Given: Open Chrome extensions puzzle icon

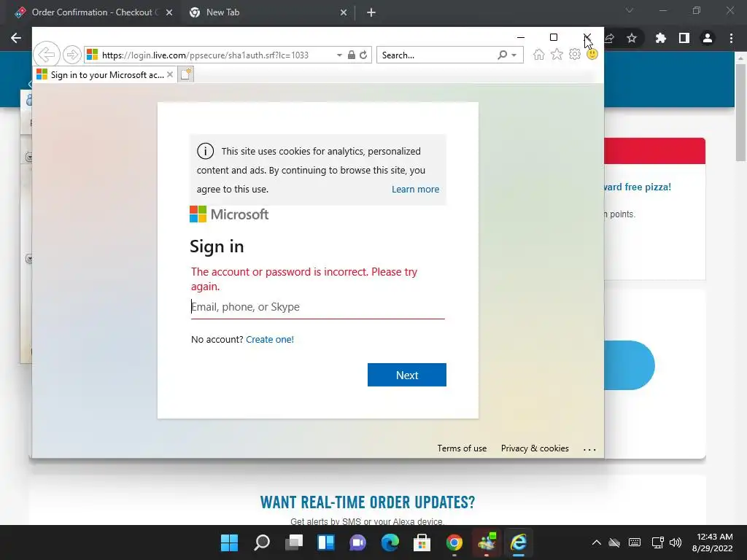Looking at the screenshot, I should [661, 38].
